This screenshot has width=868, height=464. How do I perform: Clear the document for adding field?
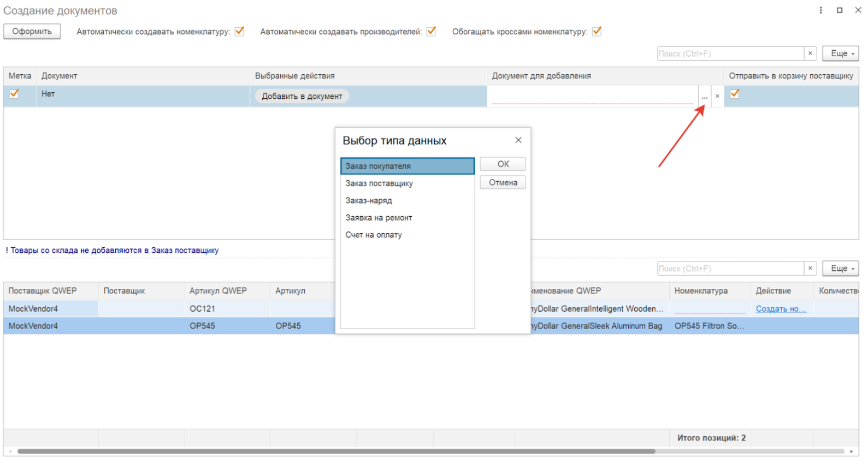pos(717,96)
